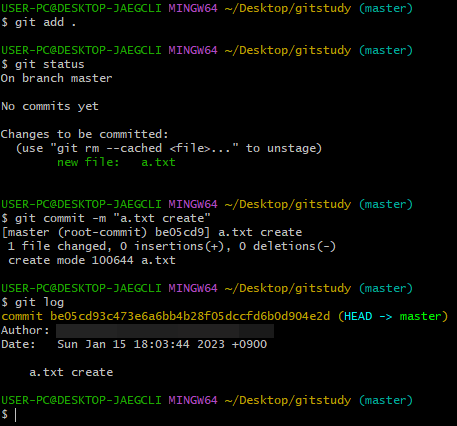The width and height of the screenshot is (457, 426).
Task: Click the indented "a.txt create" log message
Action: 71,372
